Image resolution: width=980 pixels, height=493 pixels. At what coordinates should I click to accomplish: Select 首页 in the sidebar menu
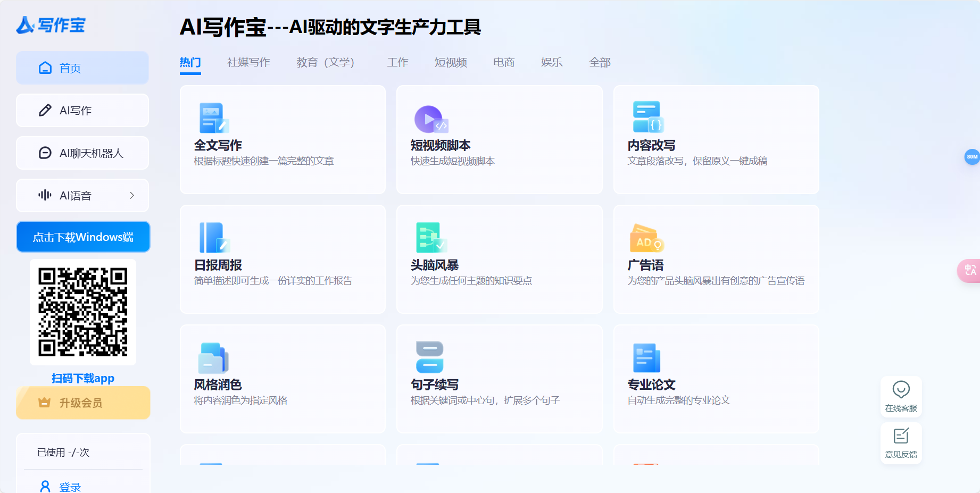click(82, 68)
